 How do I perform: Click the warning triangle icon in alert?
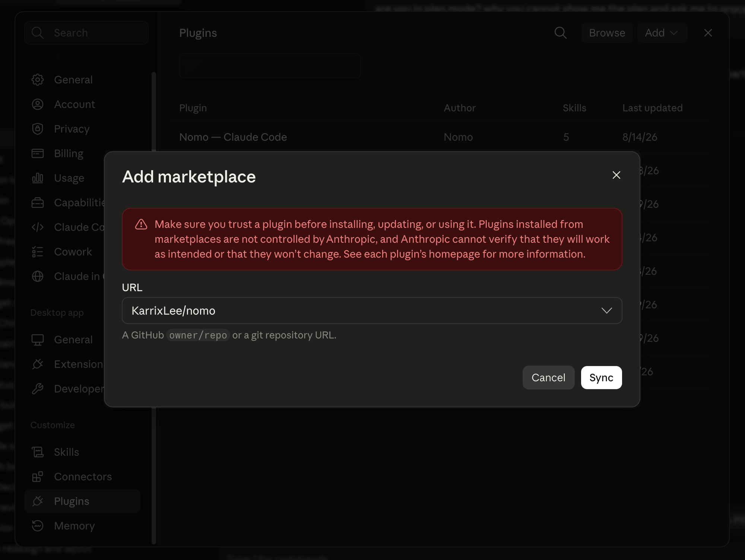141,224
